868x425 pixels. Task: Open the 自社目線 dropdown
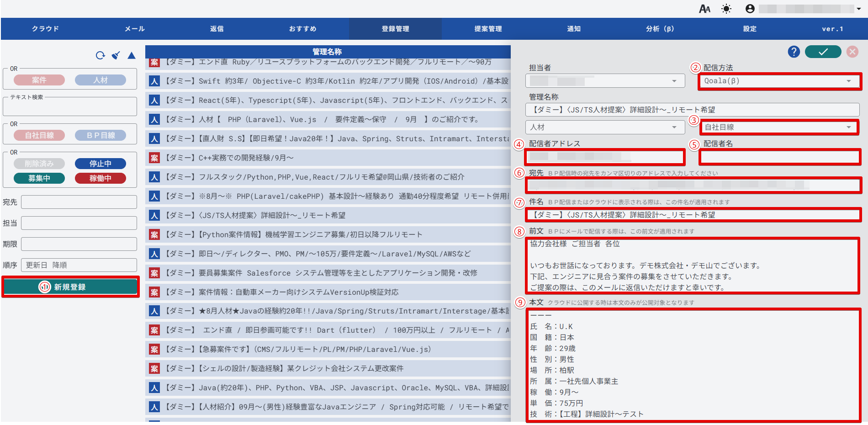[779, 127]
